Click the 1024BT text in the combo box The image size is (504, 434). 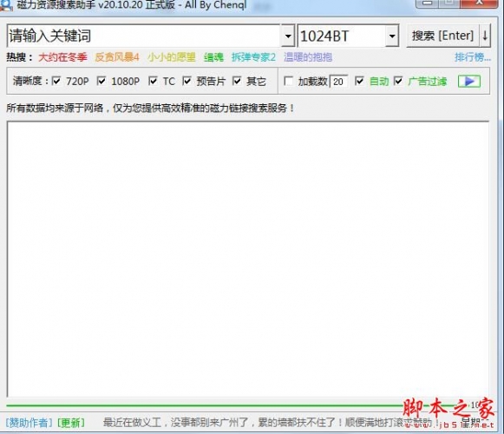324,36
